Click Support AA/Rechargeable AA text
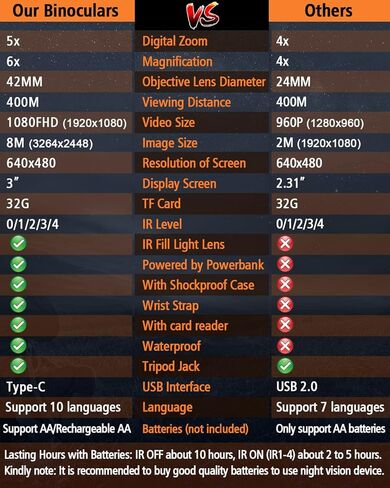390x488 pixels. 67,429
